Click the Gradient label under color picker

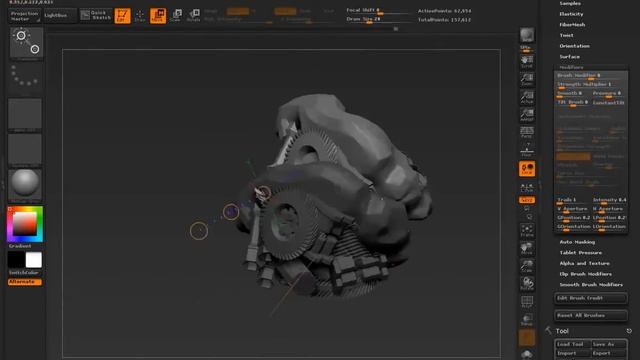pyautogui.click(x=20, y=246)
